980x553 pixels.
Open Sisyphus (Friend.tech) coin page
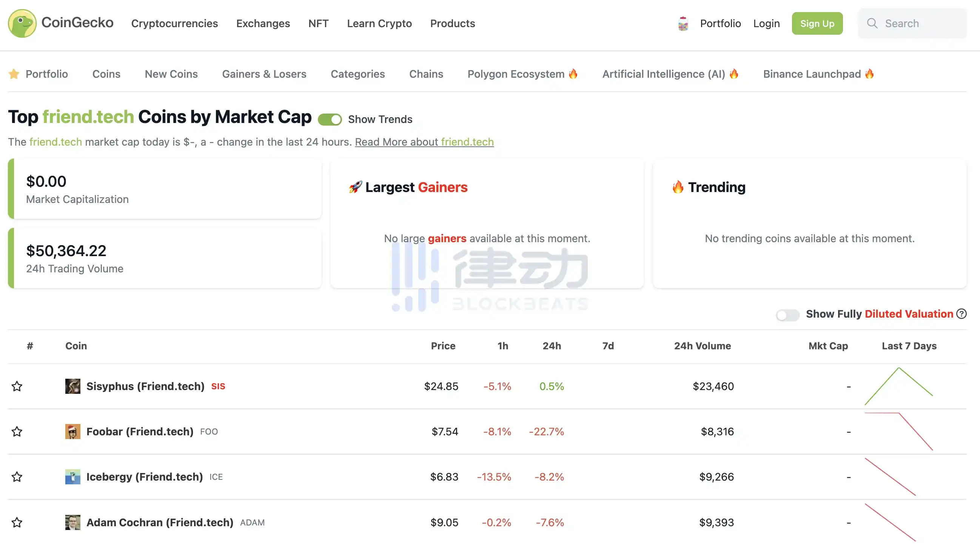click(145, 386)
